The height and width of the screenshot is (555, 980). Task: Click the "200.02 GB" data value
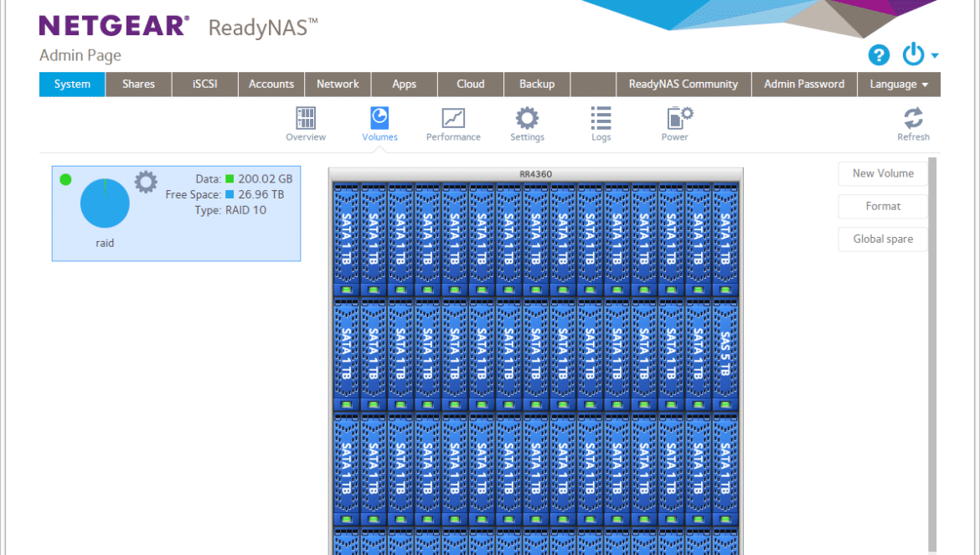point(265,179)
